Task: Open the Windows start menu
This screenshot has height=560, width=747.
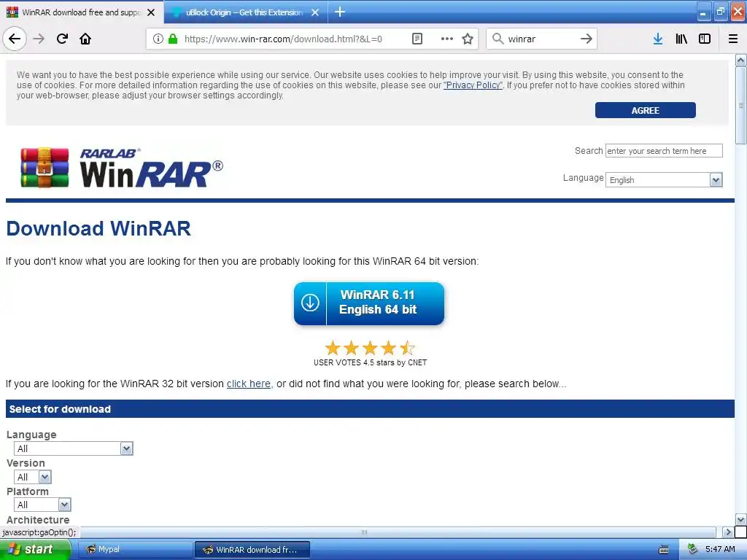Action: [x=36, y=550]
